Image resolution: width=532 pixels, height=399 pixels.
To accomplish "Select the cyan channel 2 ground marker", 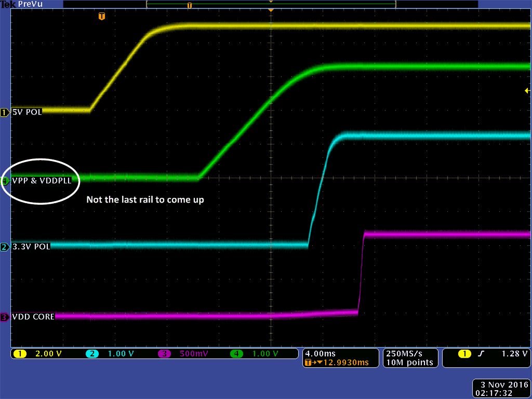I will click(x=5, y=247).
